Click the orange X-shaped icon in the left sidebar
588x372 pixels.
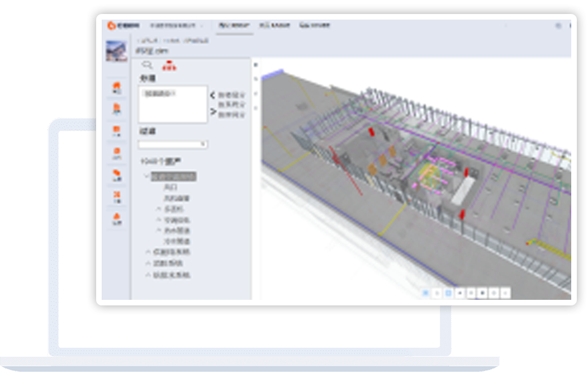pyautogui.click(x=117, y=196)
